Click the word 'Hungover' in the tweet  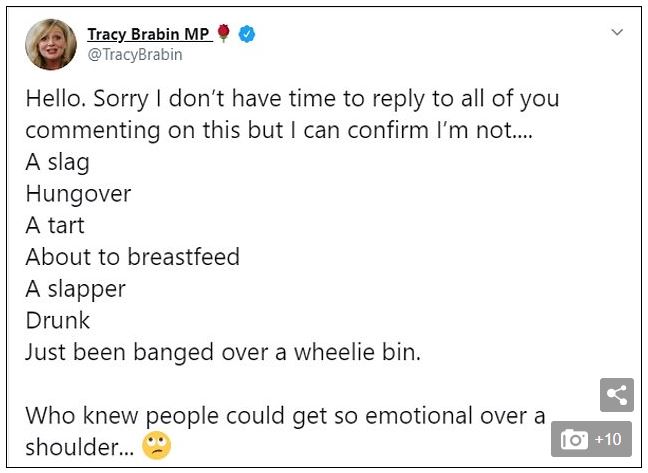[x=78, y=194]
